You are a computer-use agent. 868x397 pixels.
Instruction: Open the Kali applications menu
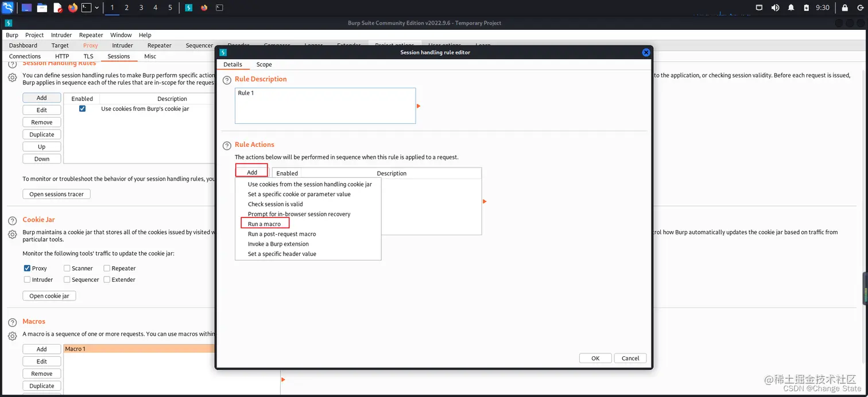pos(8,7)
